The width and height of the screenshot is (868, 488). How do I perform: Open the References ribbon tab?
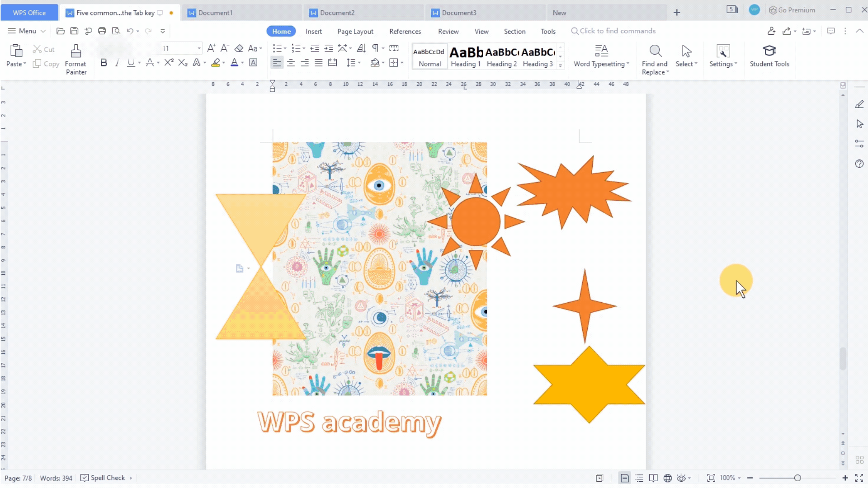(405, 31)
